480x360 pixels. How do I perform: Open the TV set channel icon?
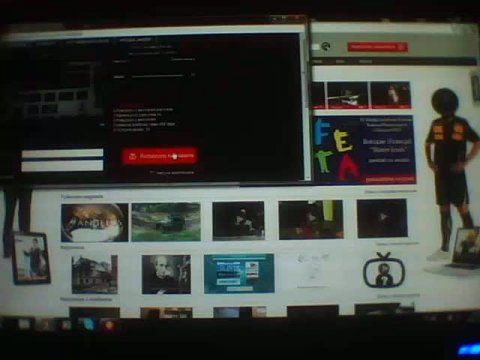(384, 270)
